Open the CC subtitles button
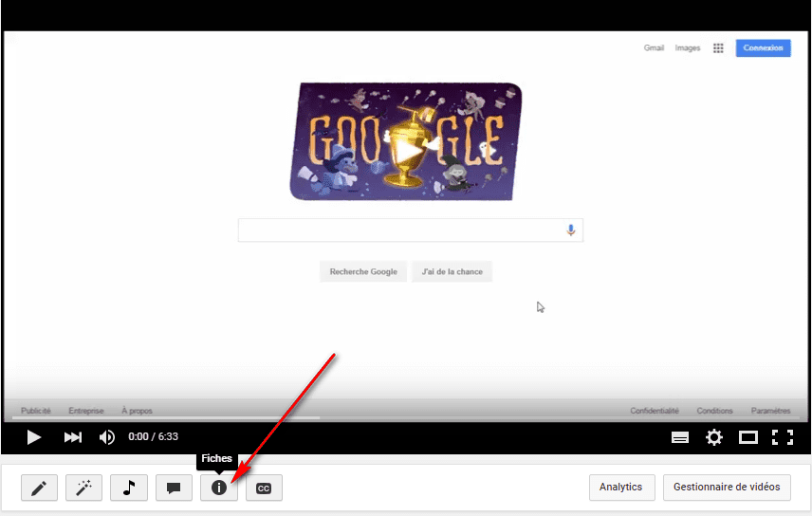This screenshot has width=812, height=516. coord(264,488)
